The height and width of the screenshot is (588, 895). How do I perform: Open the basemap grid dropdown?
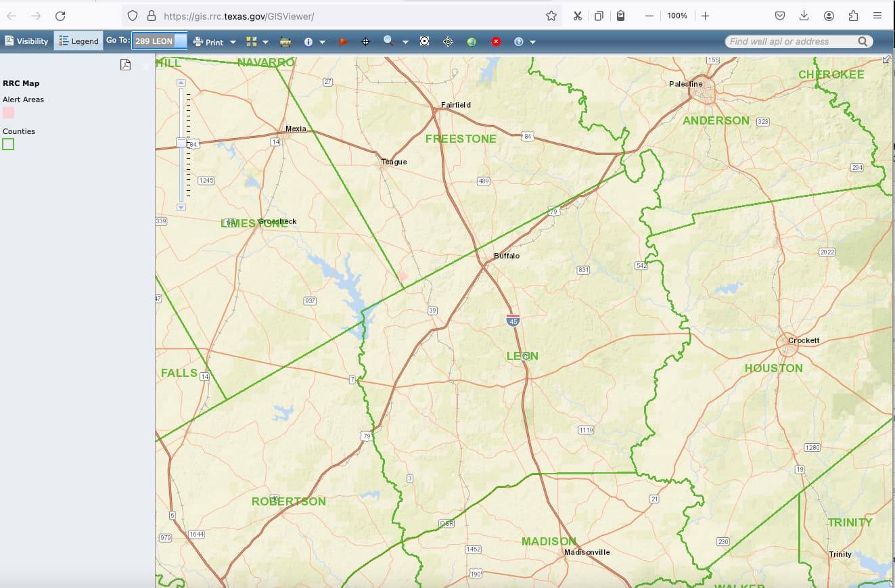tap(265, 42)
